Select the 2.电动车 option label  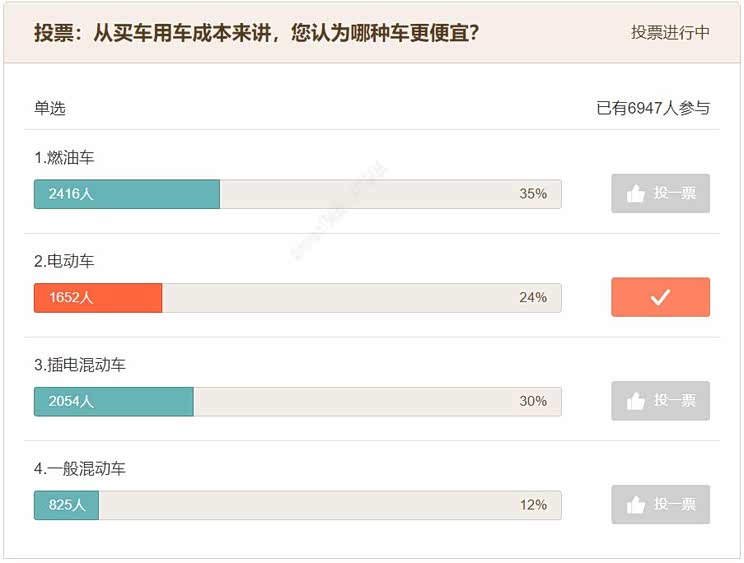(x=64, y=262)
